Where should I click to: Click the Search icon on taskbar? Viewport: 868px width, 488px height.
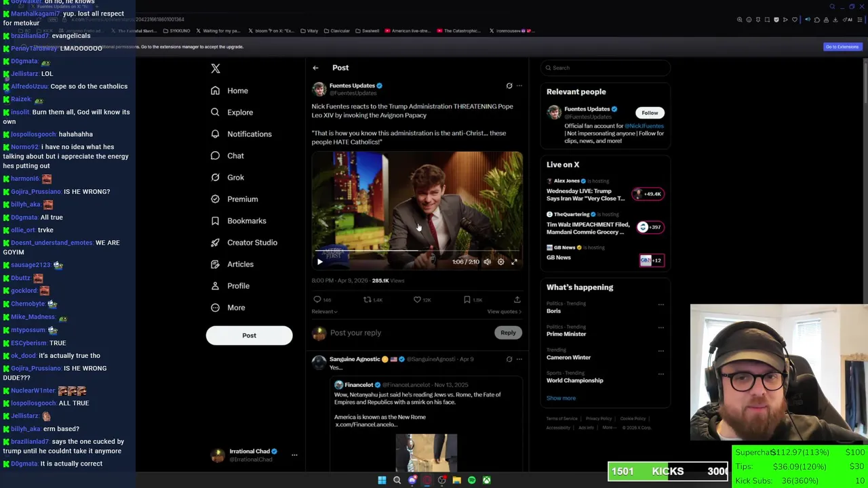pyautogui.click(x=397, y=481)
